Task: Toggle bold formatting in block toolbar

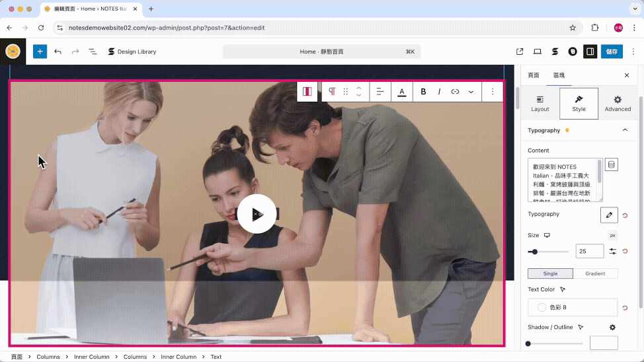Action: coord(423,92)
